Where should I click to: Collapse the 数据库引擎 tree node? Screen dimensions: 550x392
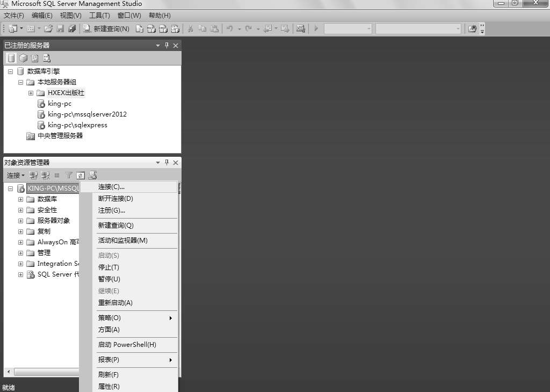pyautogui.click(x=10, y=71)
